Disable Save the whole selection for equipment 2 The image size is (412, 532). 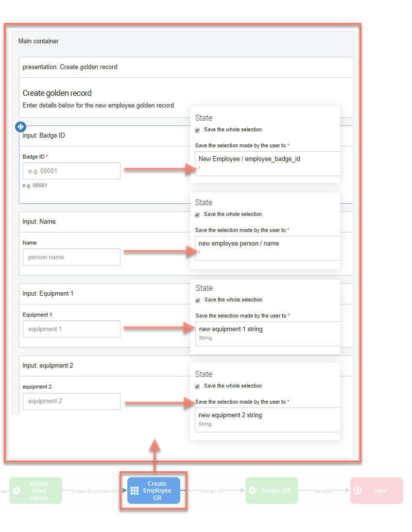pyautogui.click(x=197, y=387)
